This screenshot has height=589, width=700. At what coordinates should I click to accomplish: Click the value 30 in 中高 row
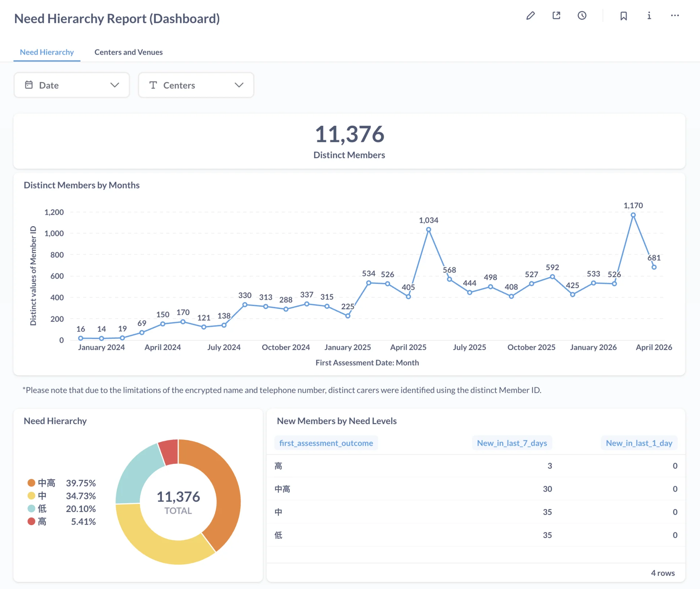pyautogui.click(x=547, y=489)
